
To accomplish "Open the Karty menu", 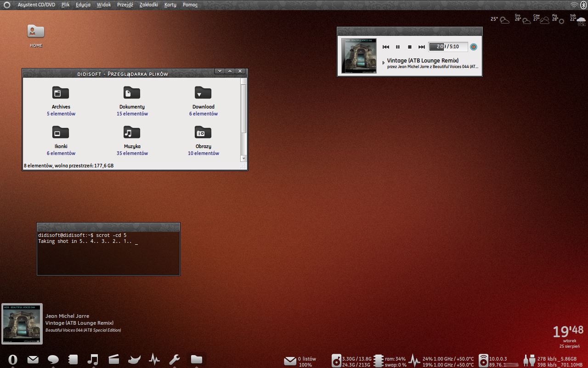I will (x=170, y=5).
